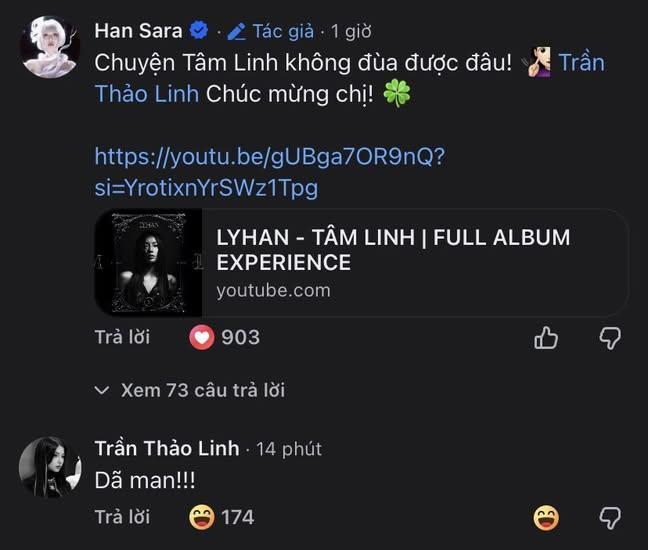Dislike Han Sara's comment with thumbs down
The image size is (648, 550).
(x=609, y=338)
